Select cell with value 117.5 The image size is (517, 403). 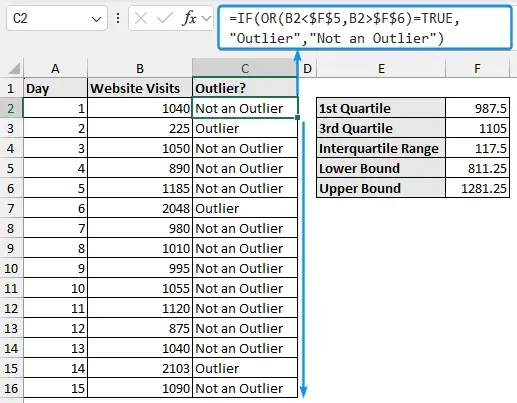(478, 148)
